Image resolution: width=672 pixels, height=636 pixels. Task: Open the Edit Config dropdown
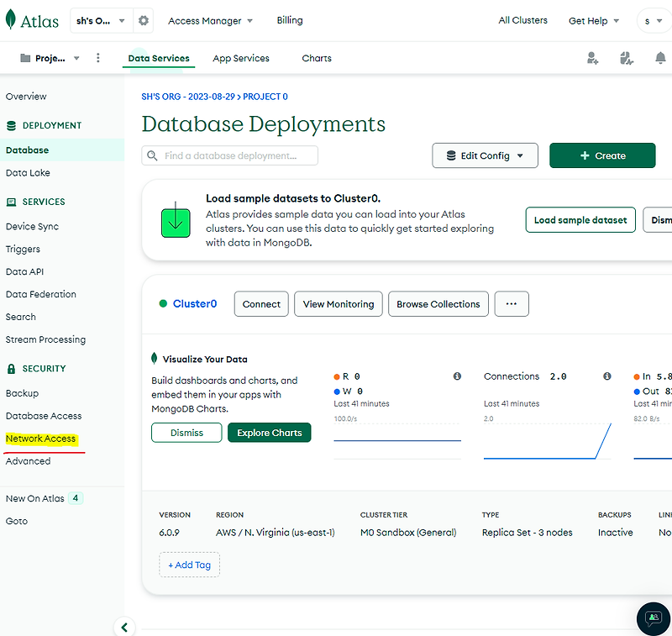point(485,155)
